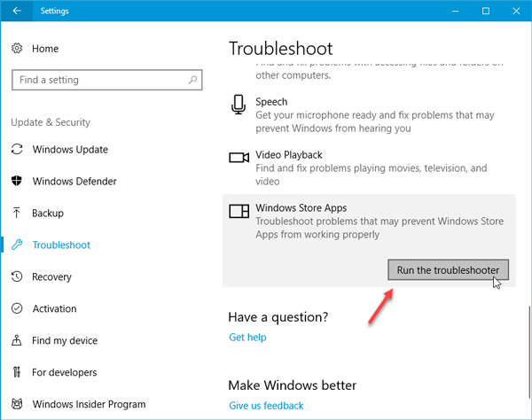Screen dimensions: 532x420
Task: Click the 'Make Windows better' heading
Action: click(x=292, y=385)
